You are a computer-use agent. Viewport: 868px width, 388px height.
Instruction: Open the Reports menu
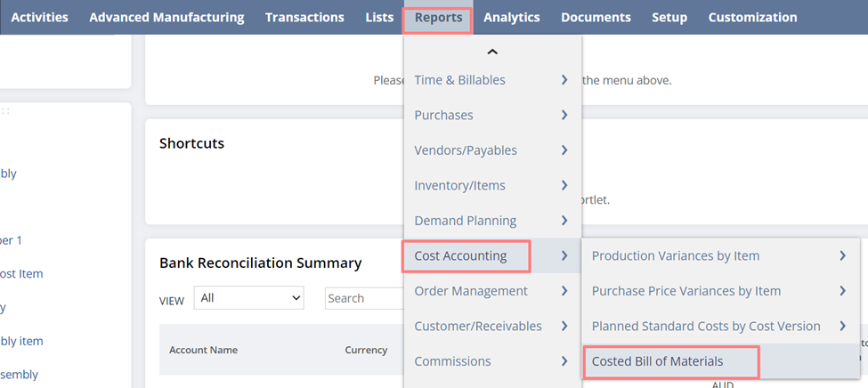pos(438,17)
